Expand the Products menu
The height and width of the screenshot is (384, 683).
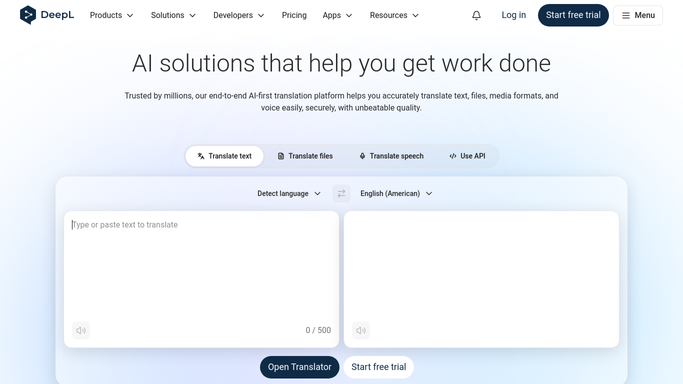coord(111,15)
